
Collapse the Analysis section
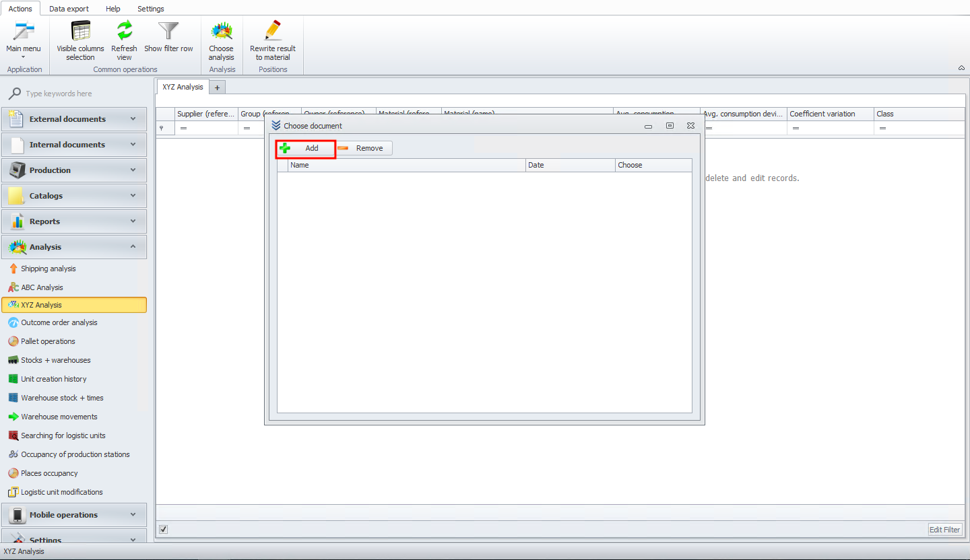coord(74,247)
